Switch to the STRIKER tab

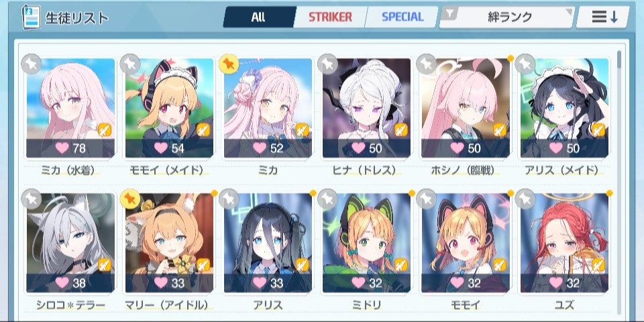pyautogui.click(x=330, y=17)
